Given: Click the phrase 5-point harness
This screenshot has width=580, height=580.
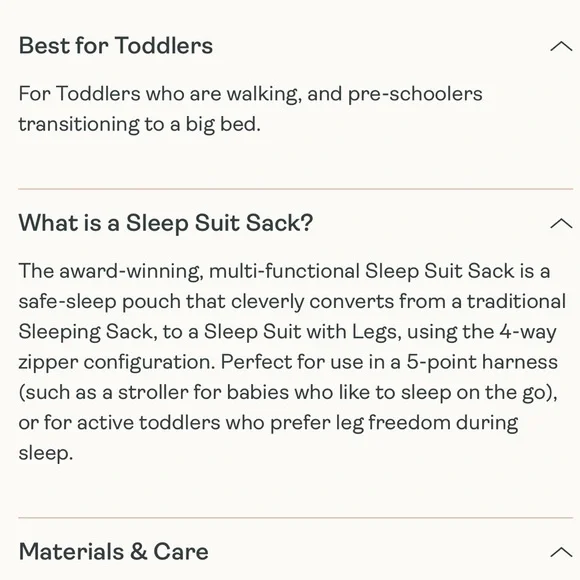Looking at the screenshot, I should [482, 362].
